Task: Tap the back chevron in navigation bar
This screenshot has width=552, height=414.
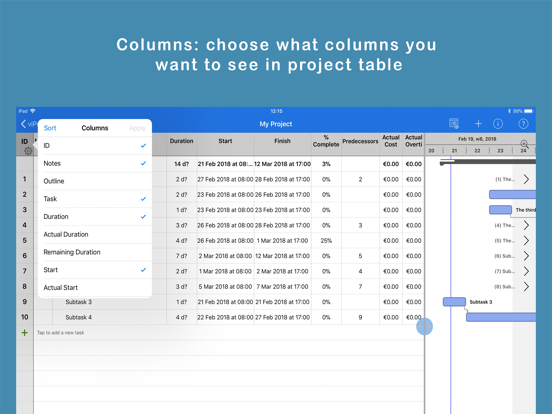Action: [x=24, y=124]
